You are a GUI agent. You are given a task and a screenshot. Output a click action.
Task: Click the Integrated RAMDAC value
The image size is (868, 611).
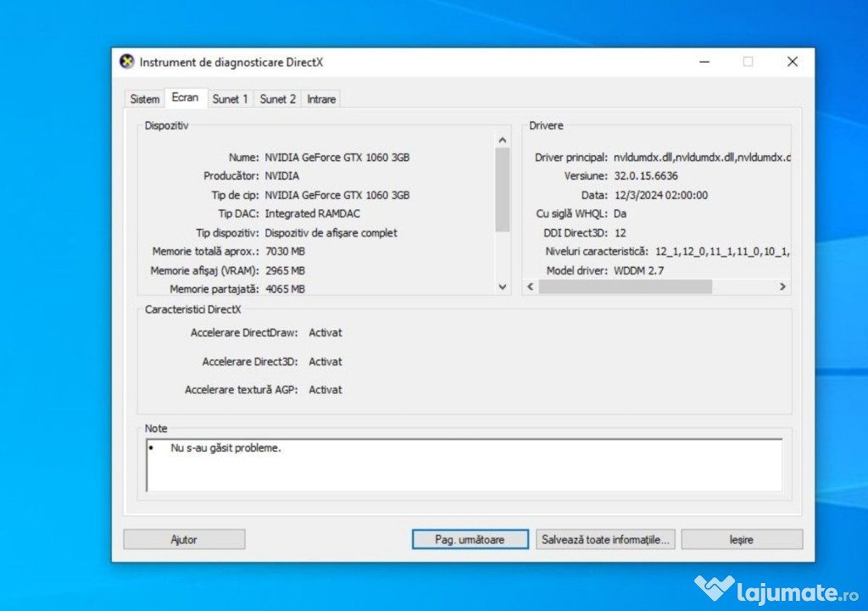312,214
